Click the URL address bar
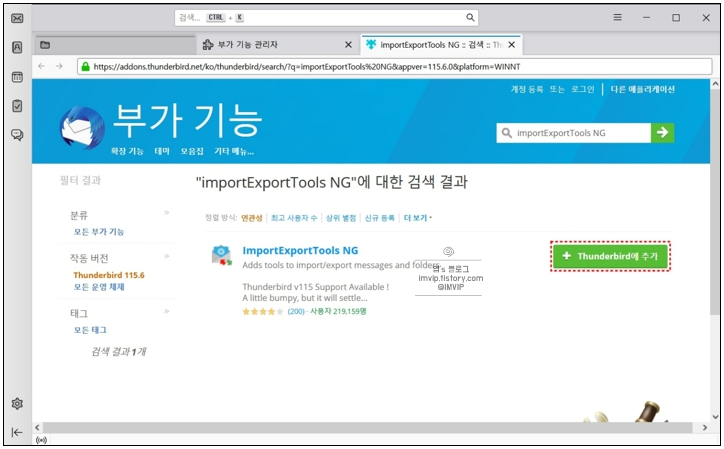The width and height of the screenshot is (724, 449). (x=395, y=67)
